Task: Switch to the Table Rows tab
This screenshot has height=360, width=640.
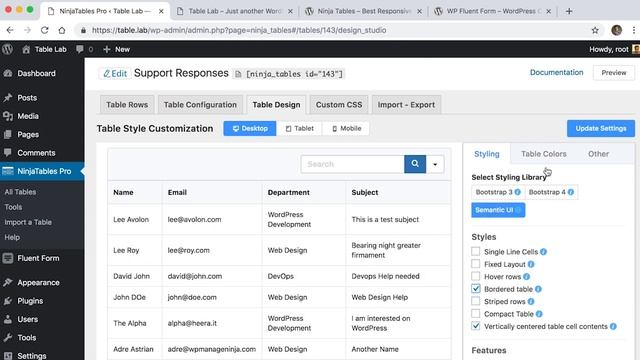Action: tap(127, 105)
